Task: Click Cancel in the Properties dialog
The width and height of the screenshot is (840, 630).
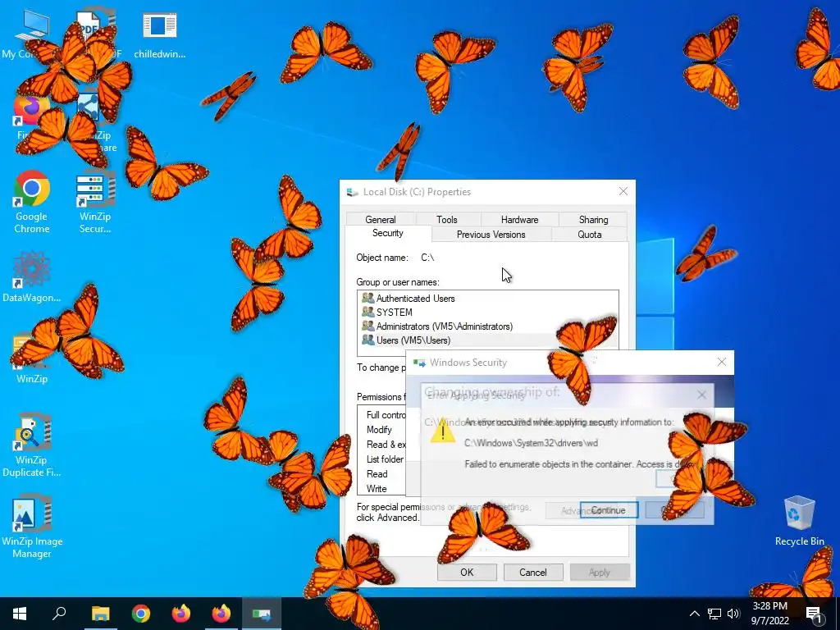Action: coord(533,572)
